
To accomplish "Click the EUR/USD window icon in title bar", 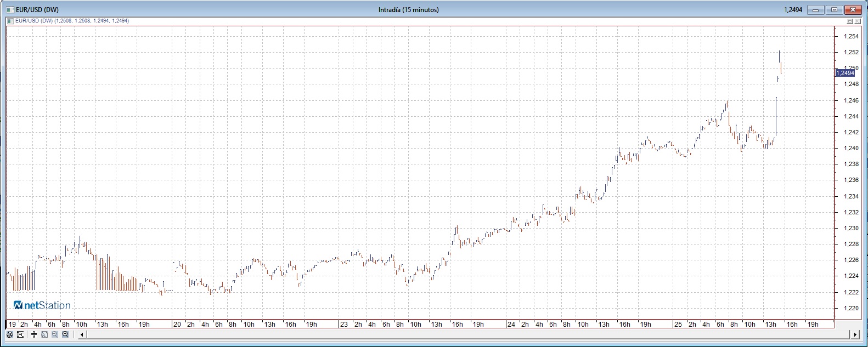I will click(x=9, y=10).
